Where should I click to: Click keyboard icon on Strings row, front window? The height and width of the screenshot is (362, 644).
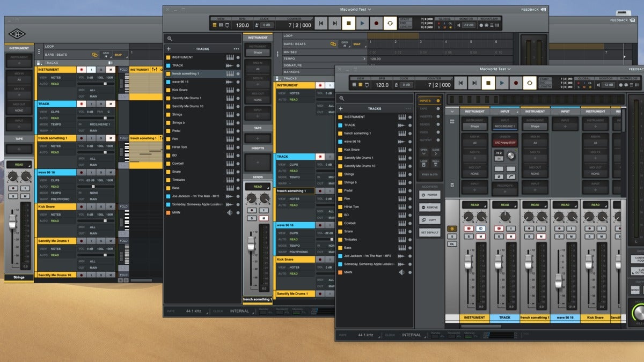tap(401, 174)
